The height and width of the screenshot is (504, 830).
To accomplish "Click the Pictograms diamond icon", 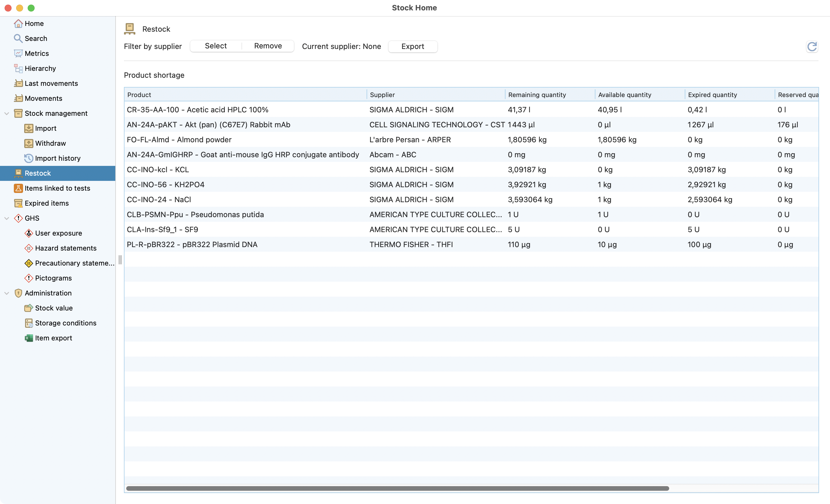I will [29, 278].
